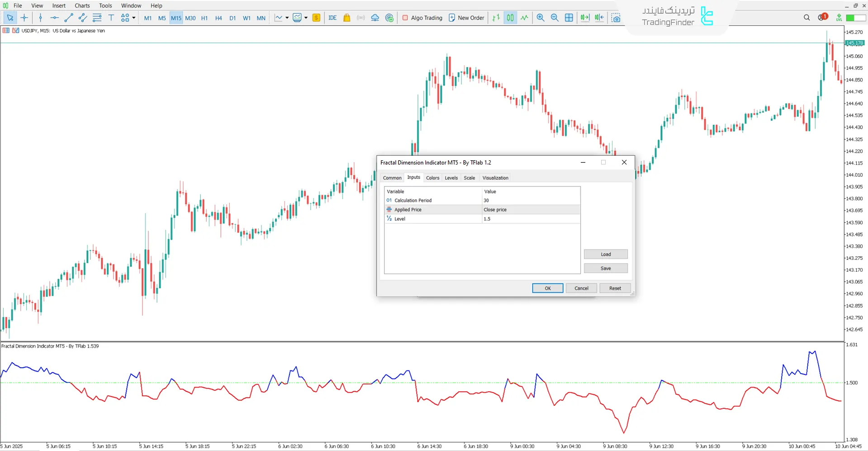
Task: Click the Reset button
Action: click(x=615, y=288)
